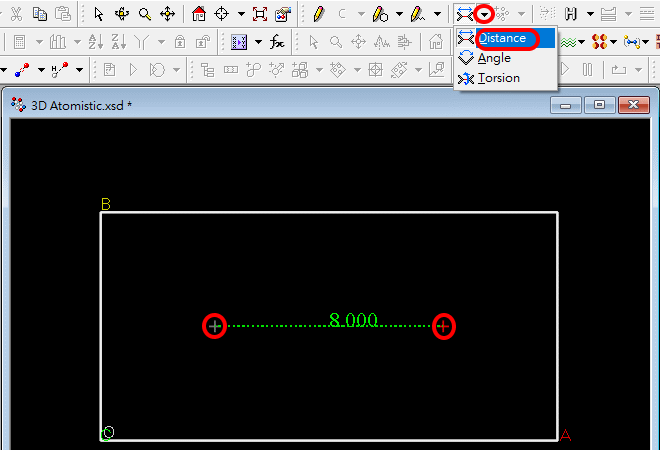Select Torsion in the measure menu
The image size is (660, 450).
coord(498,78)
